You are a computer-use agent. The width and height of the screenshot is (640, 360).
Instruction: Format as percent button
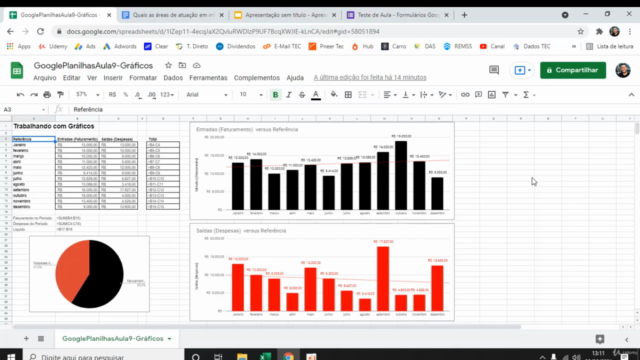[126, 95]
